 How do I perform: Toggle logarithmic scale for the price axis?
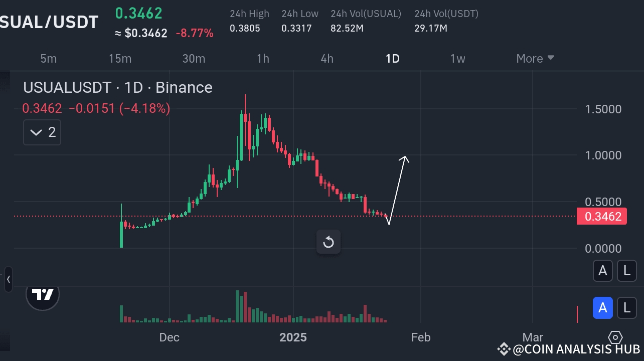627,271
